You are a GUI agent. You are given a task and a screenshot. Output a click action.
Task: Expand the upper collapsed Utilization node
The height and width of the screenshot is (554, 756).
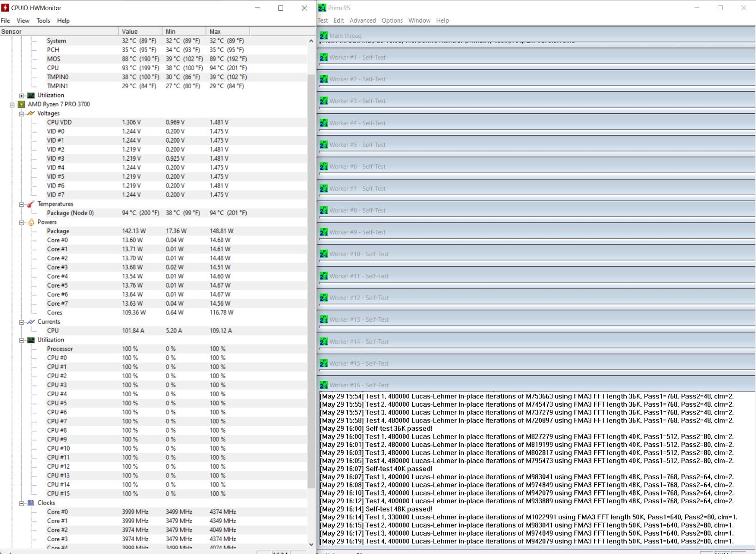(x=22, y=96)
